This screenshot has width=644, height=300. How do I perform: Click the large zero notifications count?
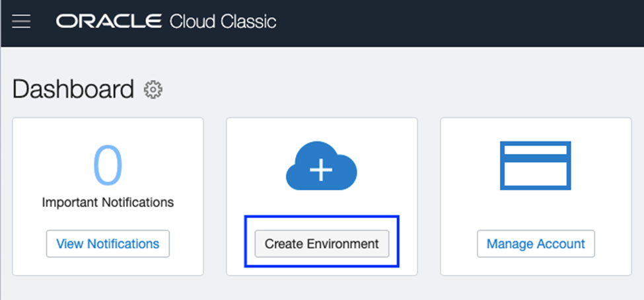click(x=108, y=165)
